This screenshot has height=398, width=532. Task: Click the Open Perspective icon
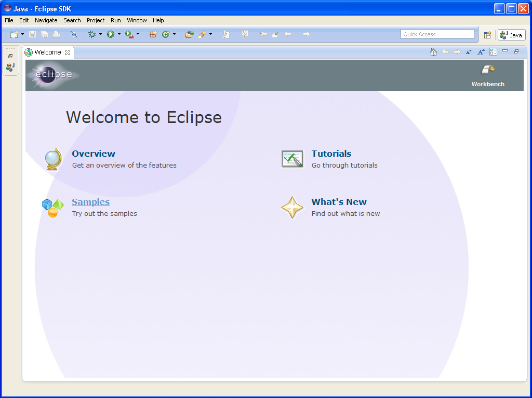coord(487,35)
